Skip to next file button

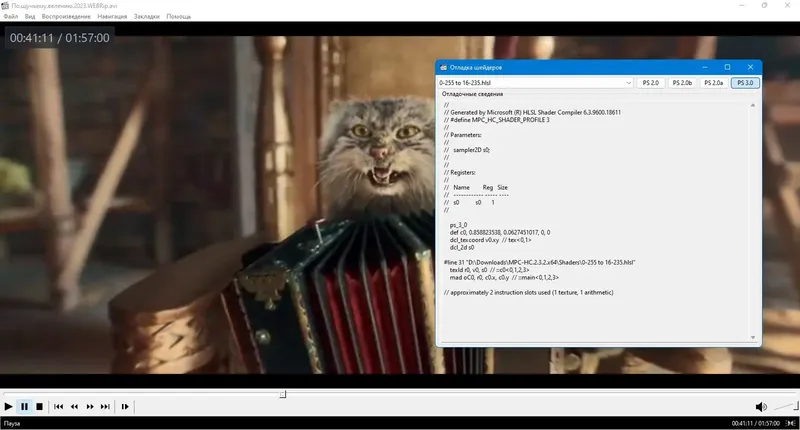(105, 407)
